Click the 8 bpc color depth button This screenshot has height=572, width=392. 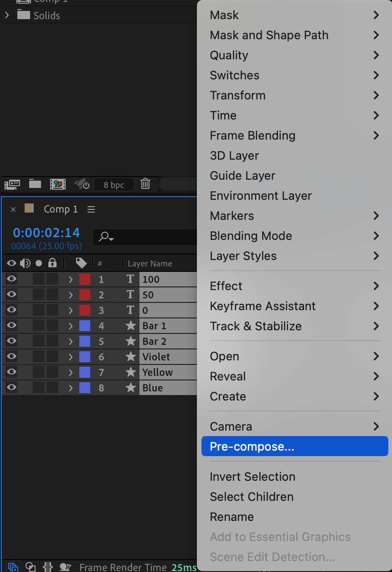(x=114, y=185)
